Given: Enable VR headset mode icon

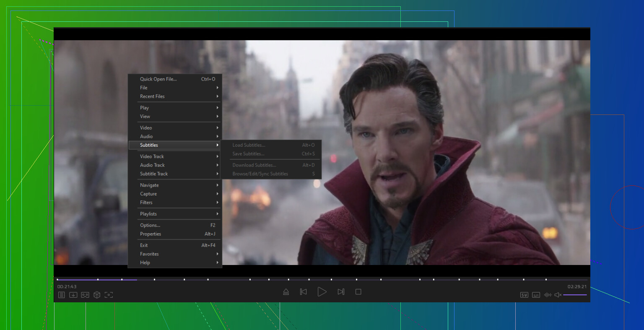Looking at the screenshot, I should pyautogui.click(x=85, y=295).
